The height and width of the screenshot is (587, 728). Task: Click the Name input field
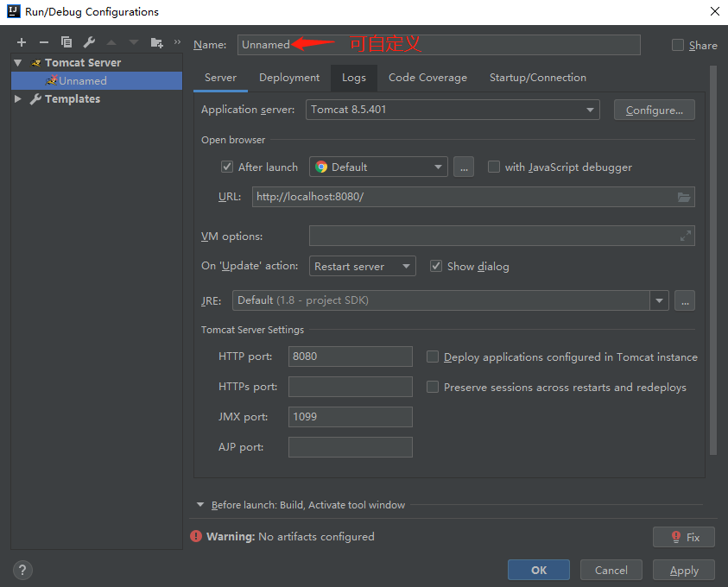[x=439, y=45]
